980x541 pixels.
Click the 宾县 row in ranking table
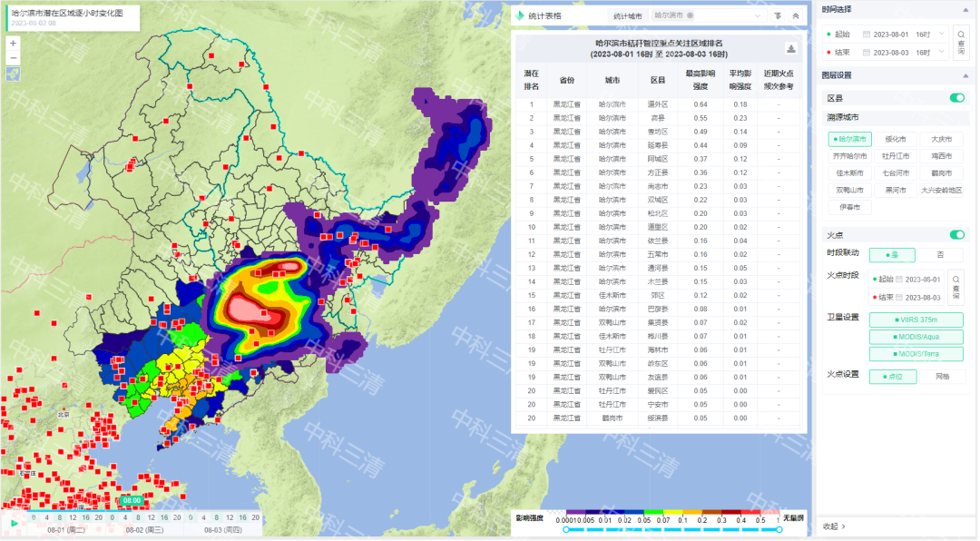(x=658, y=118)
